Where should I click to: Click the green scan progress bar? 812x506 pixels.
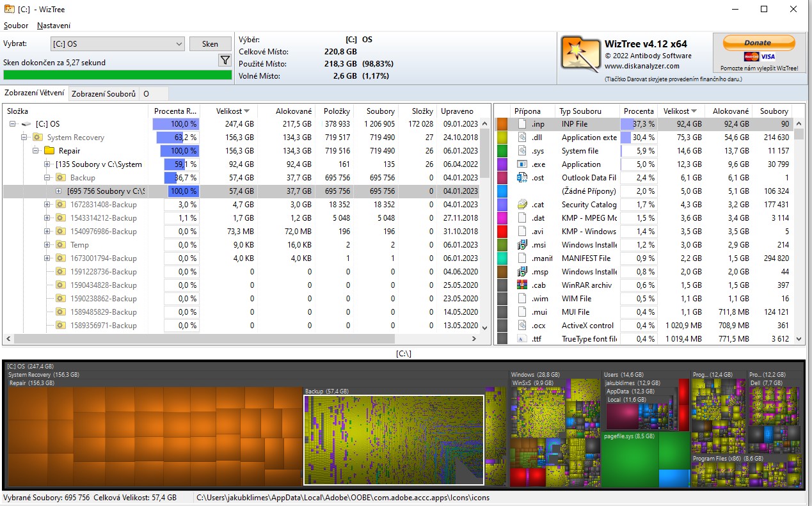click(118, 75)
